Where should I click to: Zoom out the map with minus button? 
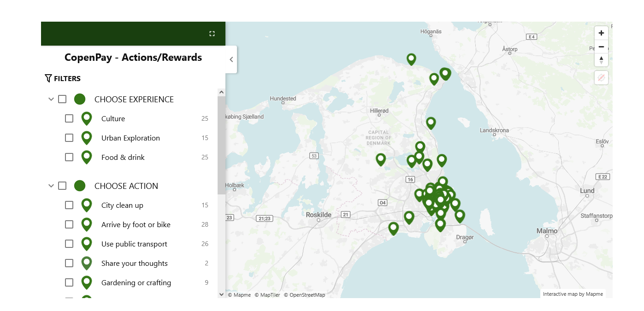click(x=601, y=47)
